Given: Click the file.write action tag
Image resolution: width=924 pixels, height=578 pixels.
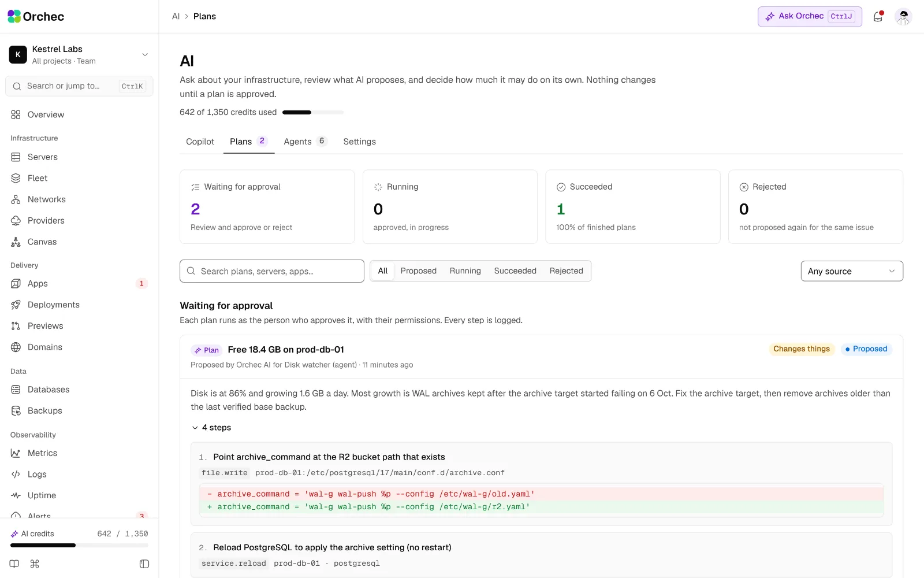Looking at the screenshot, I should click(x=225, y=473).
